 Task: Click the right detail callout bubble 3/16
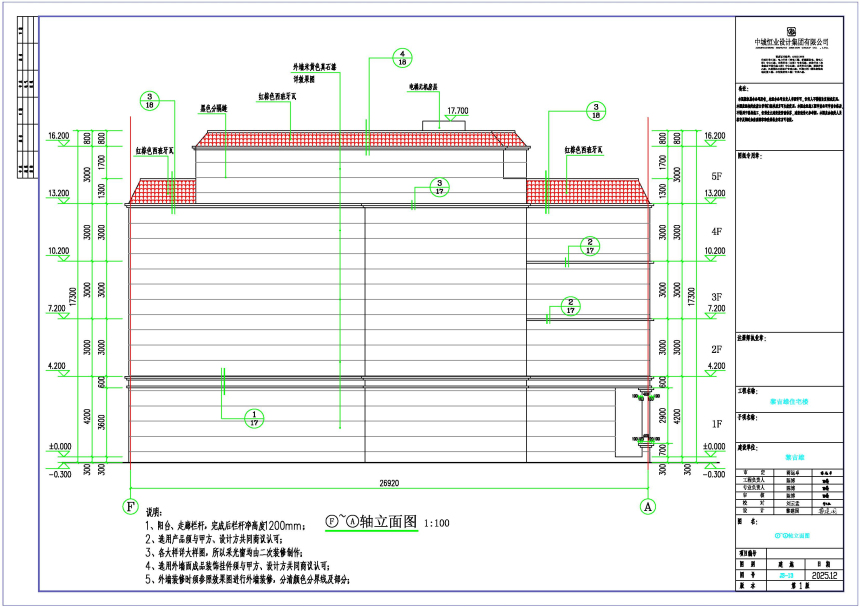tap(597, 112)
